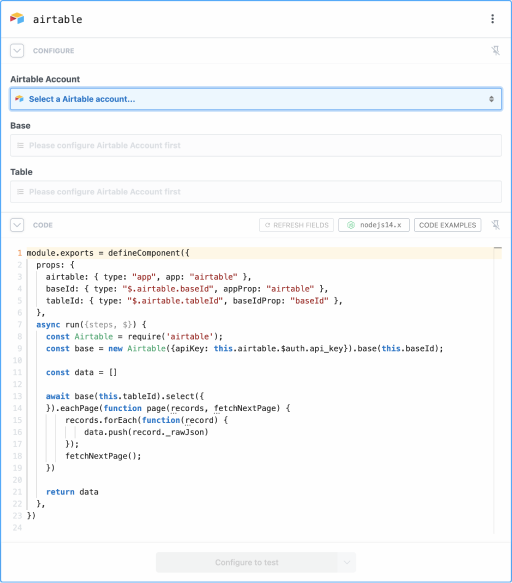
Task: Open the Select a Airtable account dropdown
Action: [256, 99]
